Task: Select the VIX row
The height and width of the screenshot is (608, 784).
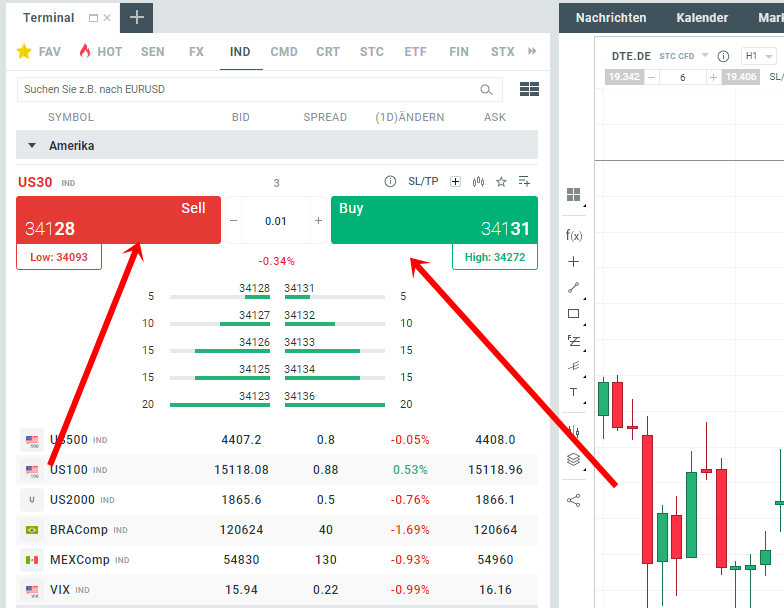Action: coord(277,590)
